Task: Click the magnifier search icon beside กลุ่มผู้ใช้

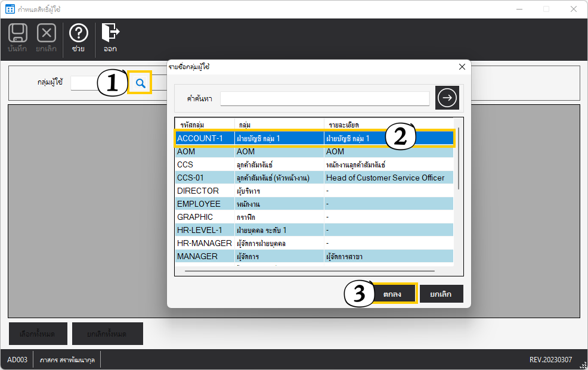Action: coord(140,83)
